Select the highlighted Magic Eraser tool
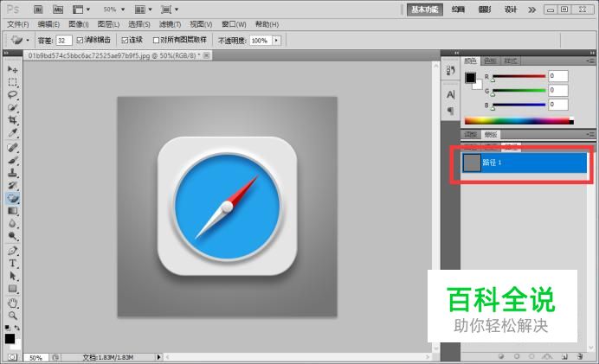 click(x=13, y=198)
